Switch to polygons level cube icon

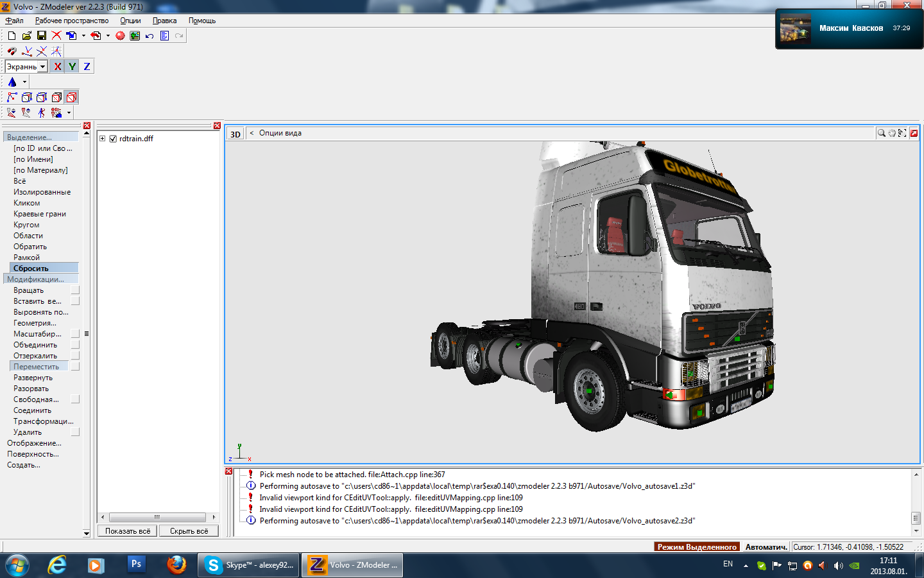42,97
